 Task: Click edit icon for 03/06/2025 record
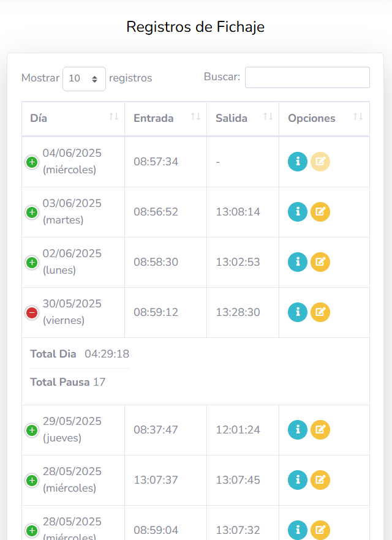pos(320,212)
